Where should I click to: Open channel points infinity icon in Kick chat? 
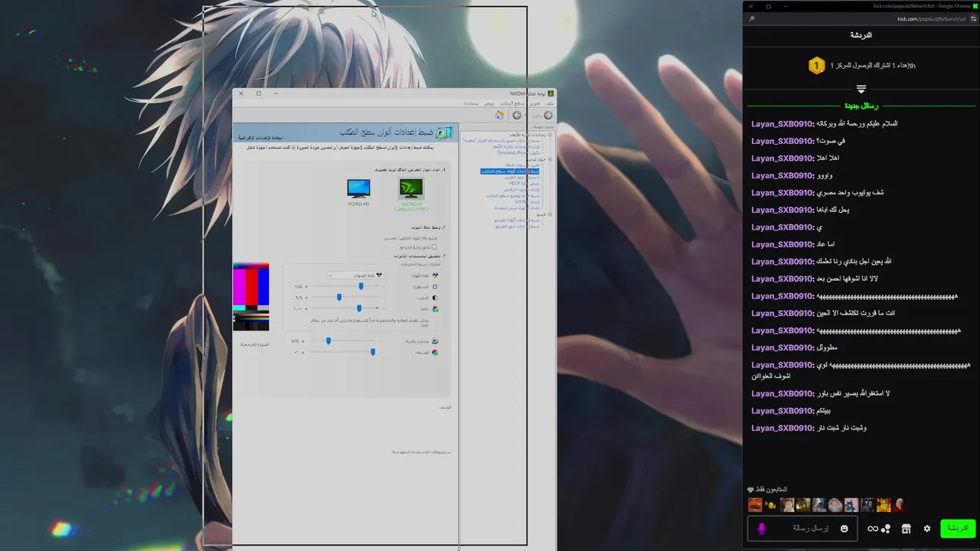click(x=872, y=529)
